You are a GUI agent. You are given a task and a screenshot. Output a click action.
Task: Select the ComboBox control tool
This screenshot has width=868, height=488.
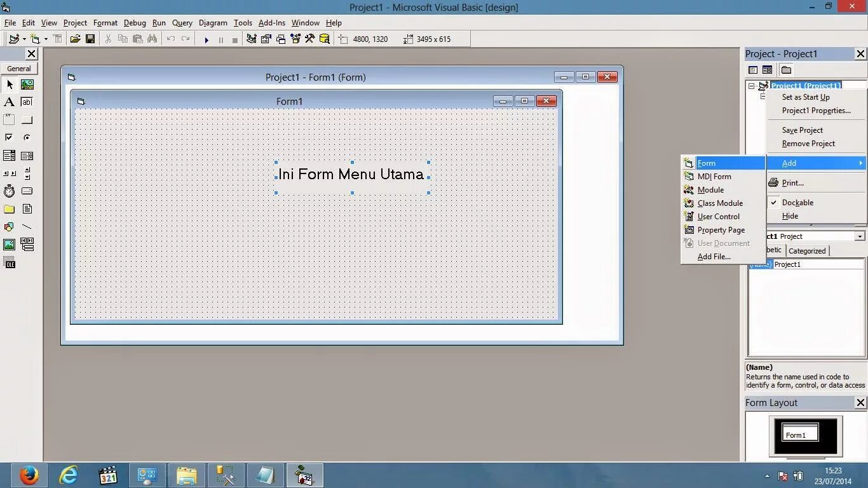click(x=10, y=156)
